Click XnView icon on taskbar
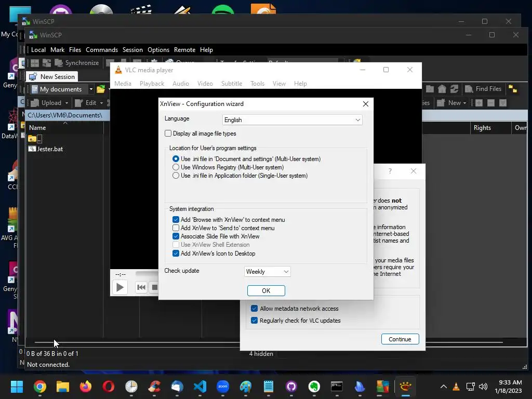Image resolution: width=532 pixels, height=399 pixels. click(x=405, y=387)
